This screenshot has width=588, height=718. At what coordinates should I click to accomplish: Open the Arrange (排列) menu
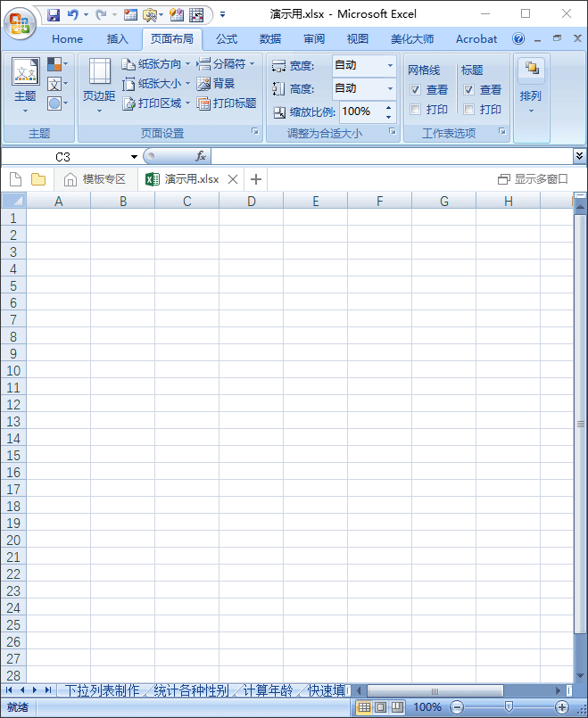point(531,87)
